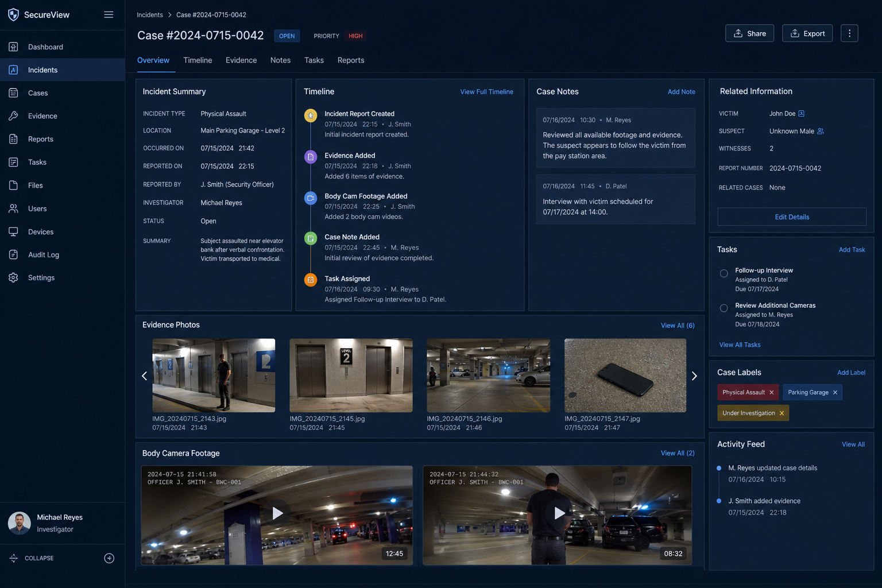This screenshot has width=882, height=588.
Task: Click Add Task link
Action: point(852,250)
